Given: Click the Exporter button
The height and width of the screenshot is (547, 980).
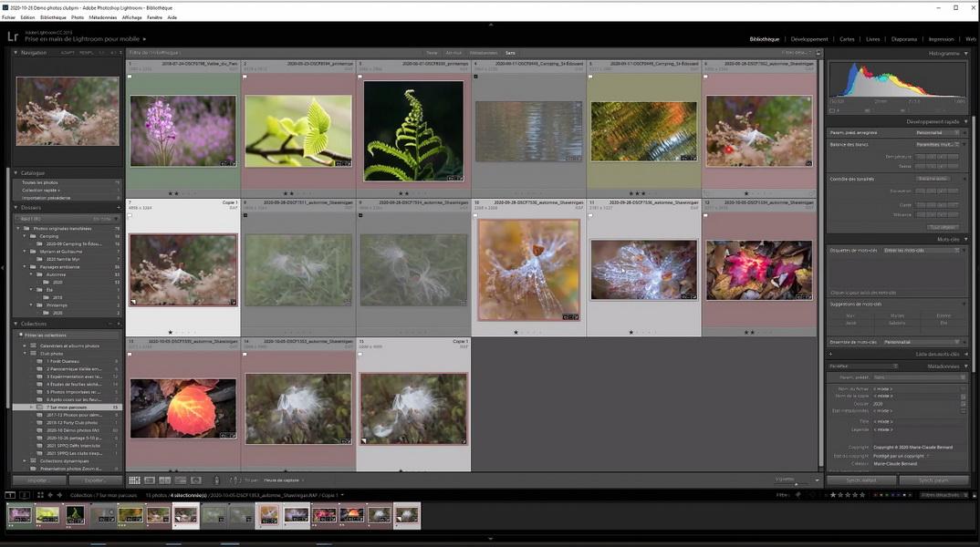Looking at the screenshot, I should pos(95,480).
